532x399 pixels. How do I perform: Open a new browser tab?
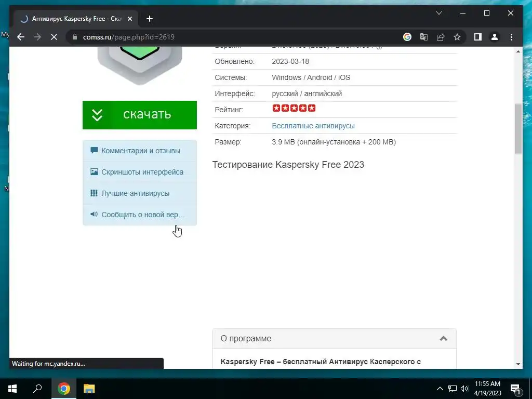click(x=150, y=19)
